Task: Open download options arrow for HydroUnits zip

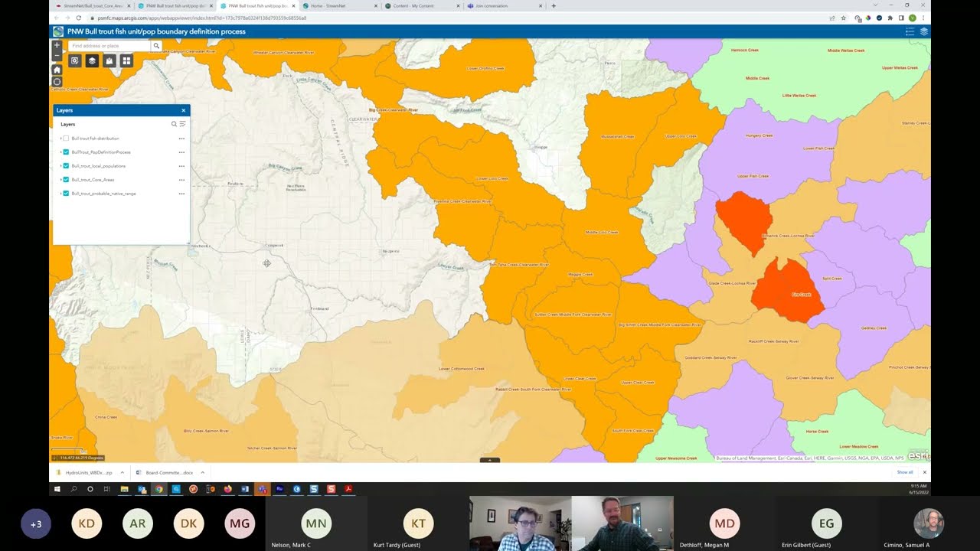Action: click(x=122, y=472)
